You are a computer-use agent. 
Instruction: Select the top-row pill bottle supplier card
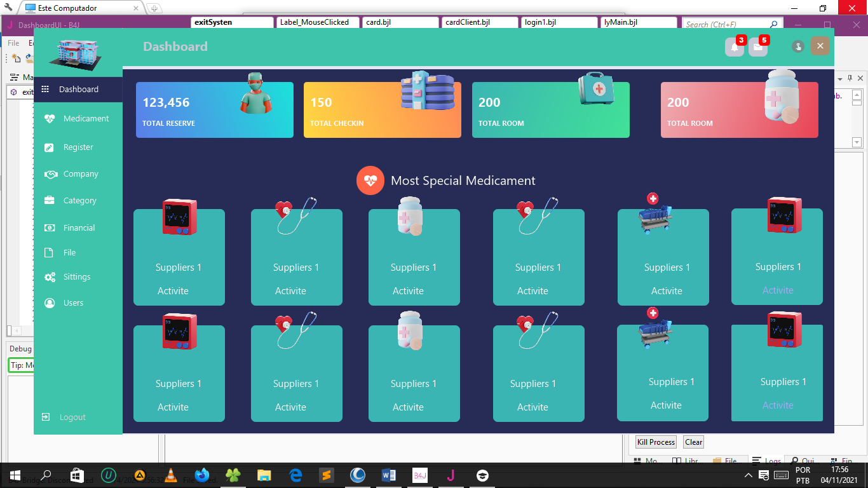[414, 257]
